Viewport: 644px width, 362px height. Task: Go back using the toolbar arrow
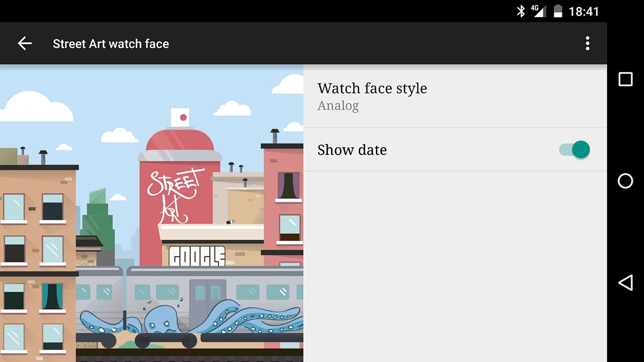point(25,44)
